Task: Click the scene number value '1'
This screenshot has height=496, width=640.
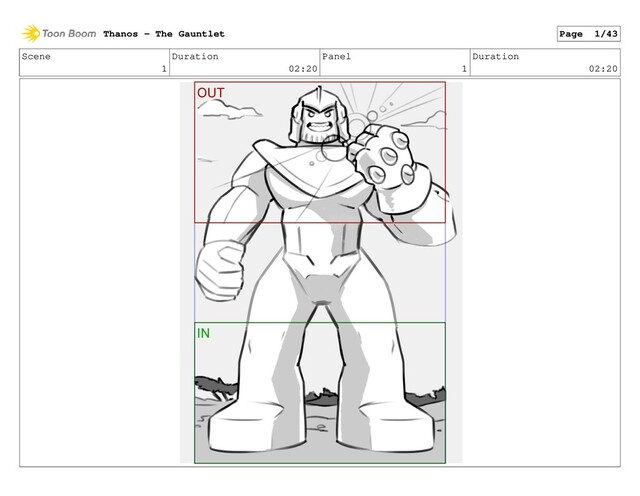Action: coord(164,69)
